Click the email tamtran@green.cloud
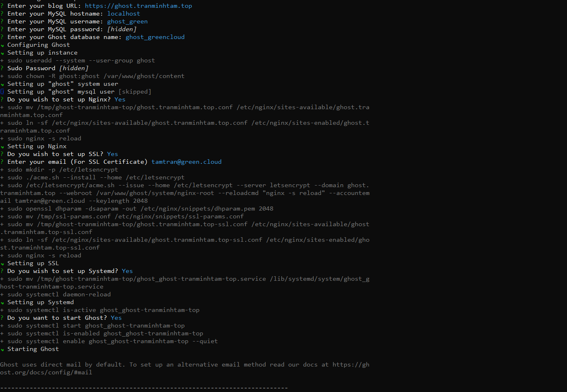Screen dimensions: 567x392 pyautogui.click(x=186, y=162)
